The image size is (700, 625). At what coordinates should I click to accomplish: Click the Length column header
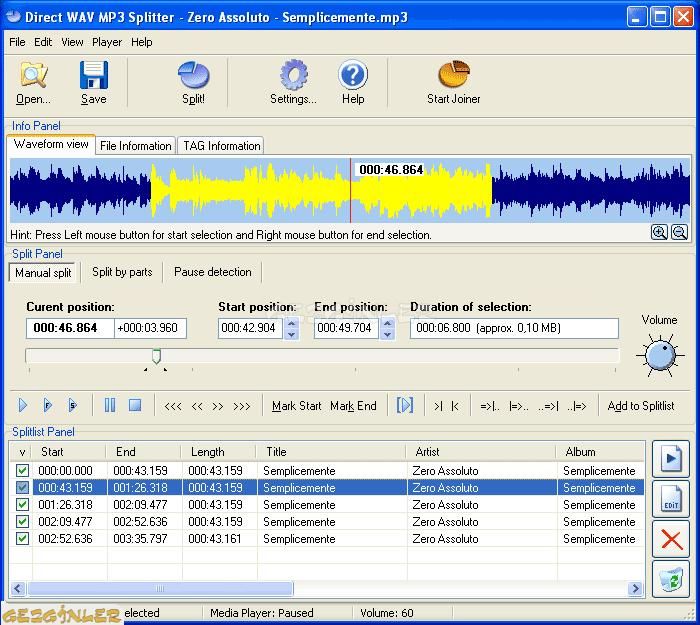coord(218,452)
